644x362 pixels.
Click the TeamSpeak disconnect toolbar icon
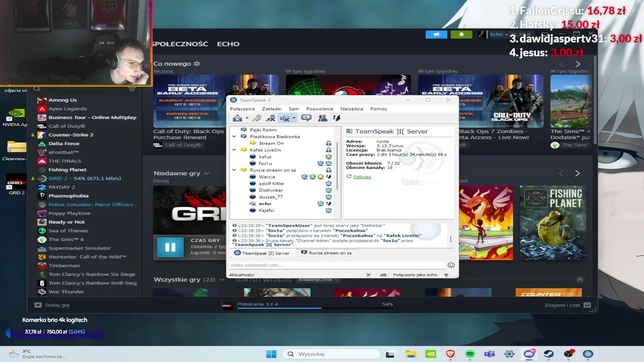[x=236, y=118]
